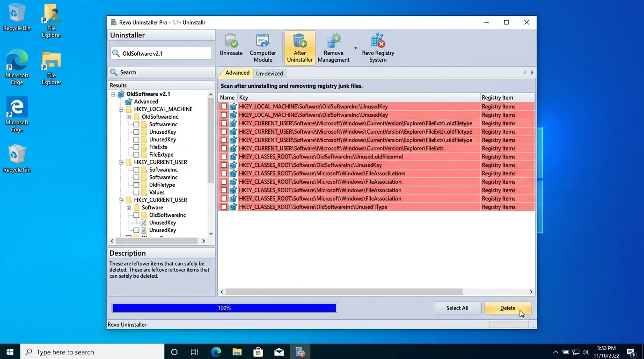The height and width of the screenshot is (359, 644).
Task: Sort the list by the Key column header
Action: (359, 98)
